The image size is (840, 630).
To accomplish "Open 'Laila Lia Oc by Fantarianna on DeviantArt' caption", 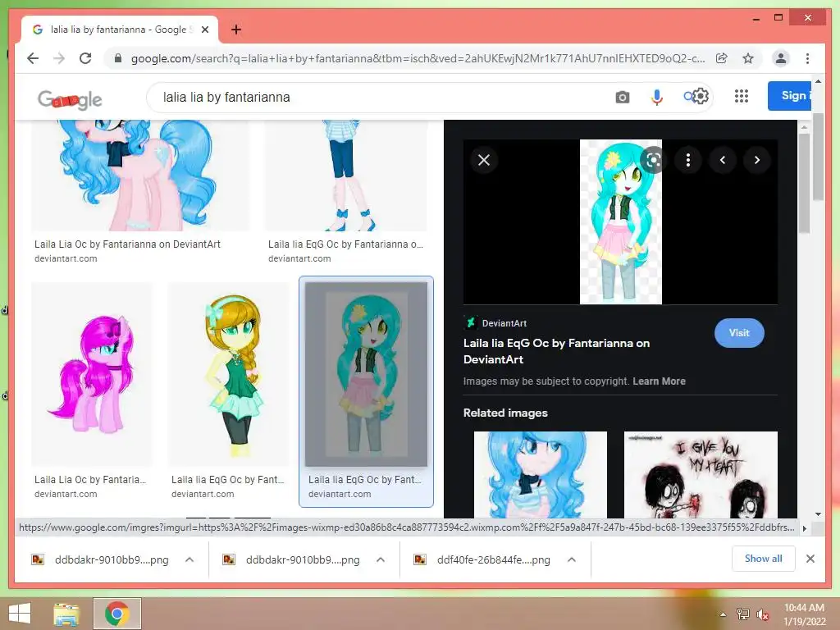I will pyautogui.click(x=127, y=244).
